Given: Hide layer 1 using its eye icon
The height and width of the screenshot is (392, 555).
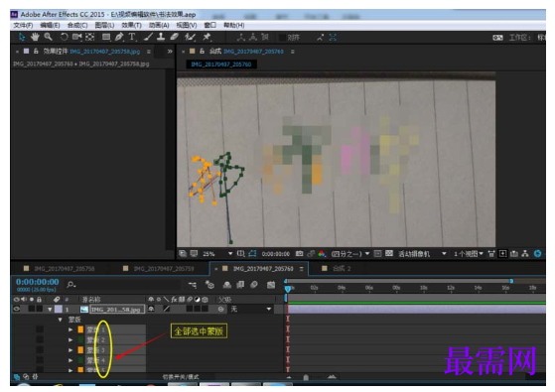Looking at the screenshot, I should coord(16,309).
